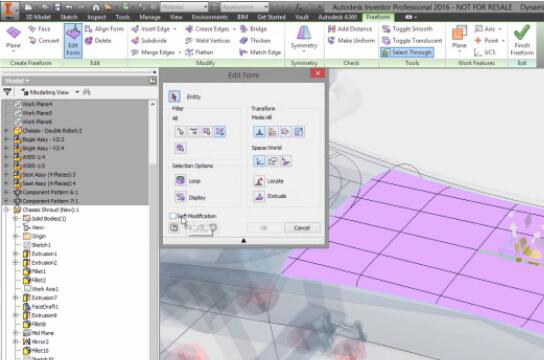
Task: Open Merge Edges dropdown arrow
Action: coord(179,52)
